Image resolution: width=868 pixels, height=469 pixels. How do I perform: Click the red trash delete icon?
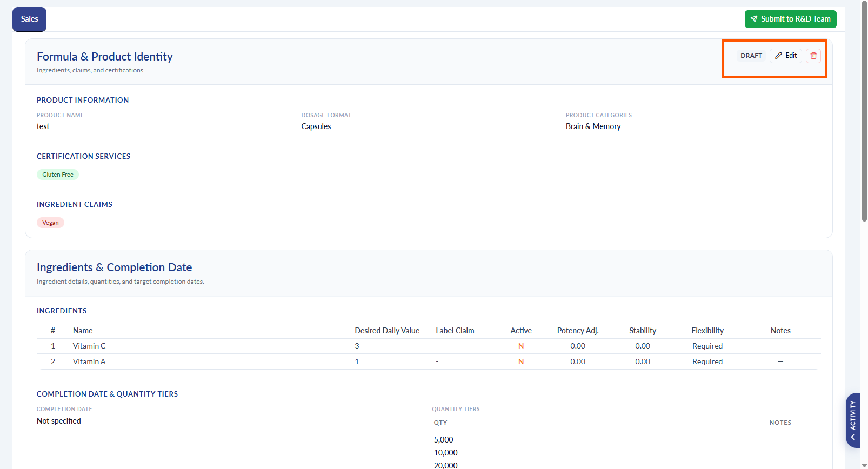coord(813,56)
